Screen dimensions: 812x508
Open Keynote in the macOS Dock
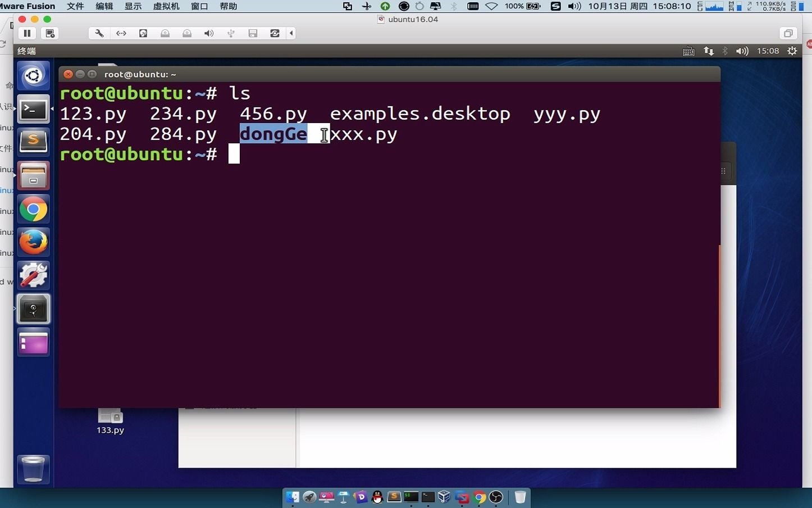pyautogui.click(x=344, y=497)
